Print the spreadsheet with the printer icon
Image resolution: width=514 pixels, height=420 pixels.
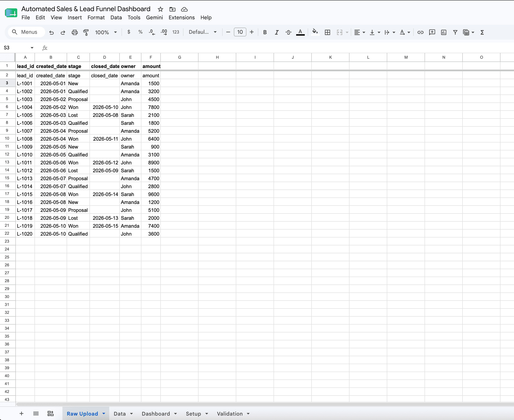(75, 32)
